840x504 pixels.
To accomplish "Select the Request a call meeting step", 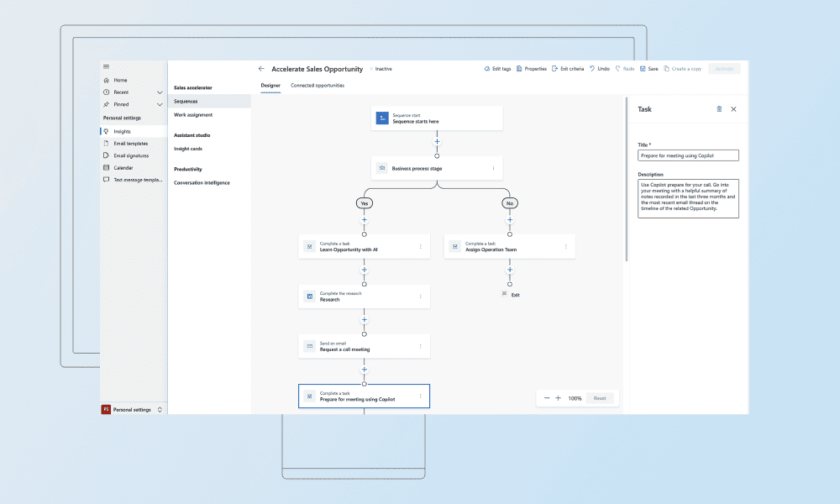I will pos(365,347).
